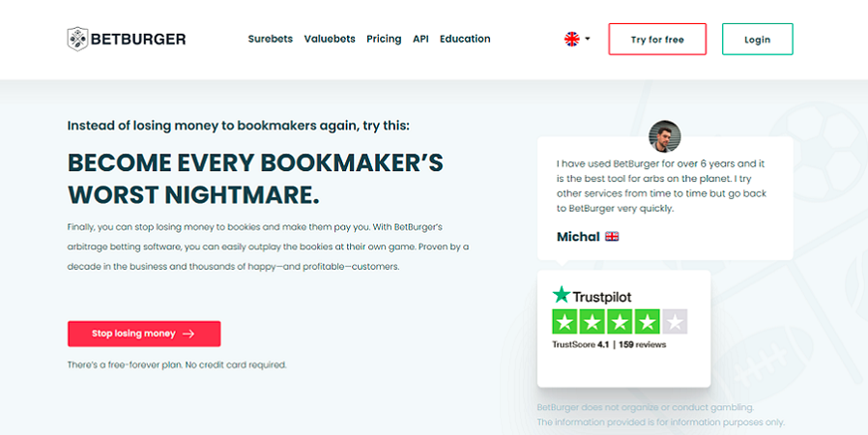Image resolution: width=868 pixels, height=435 pixels.
Task: Click the first green Trustpilot rating star
Action: 565,322
